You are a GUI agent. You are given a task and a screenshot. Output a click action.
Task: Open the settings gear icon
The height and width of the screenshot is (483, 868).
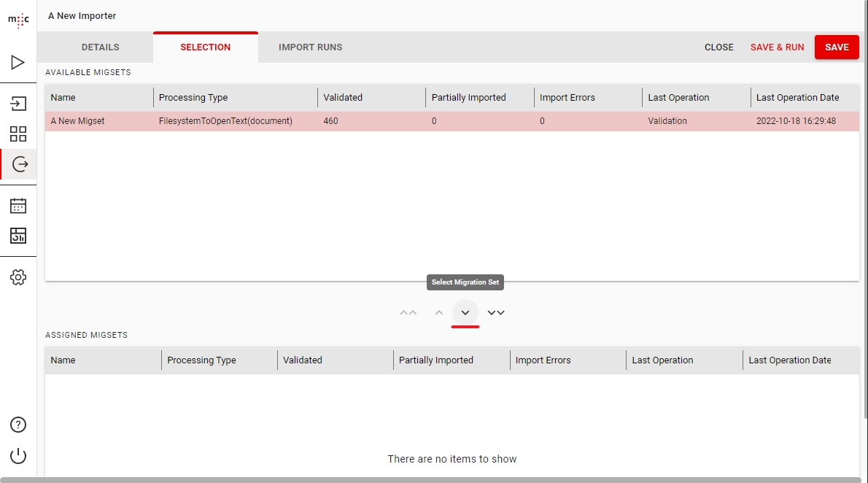(x=18, y=277)
